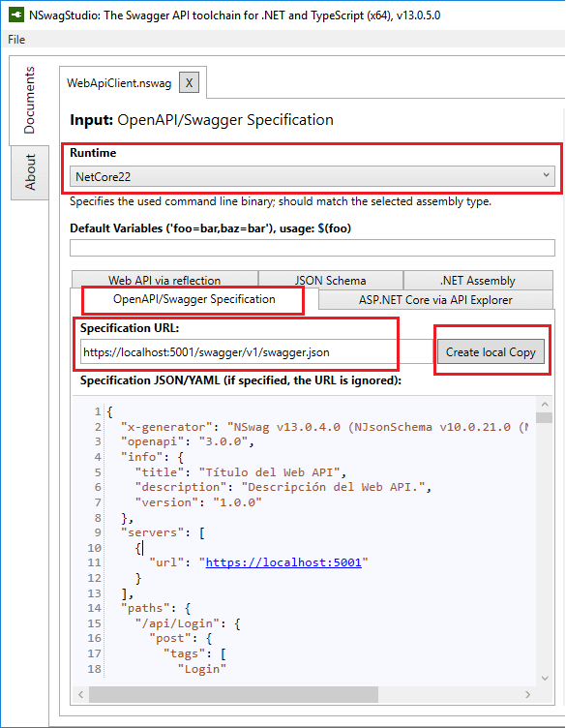Switch to the JSON Schema tab
566x728 pixels.
click(330, 280)
